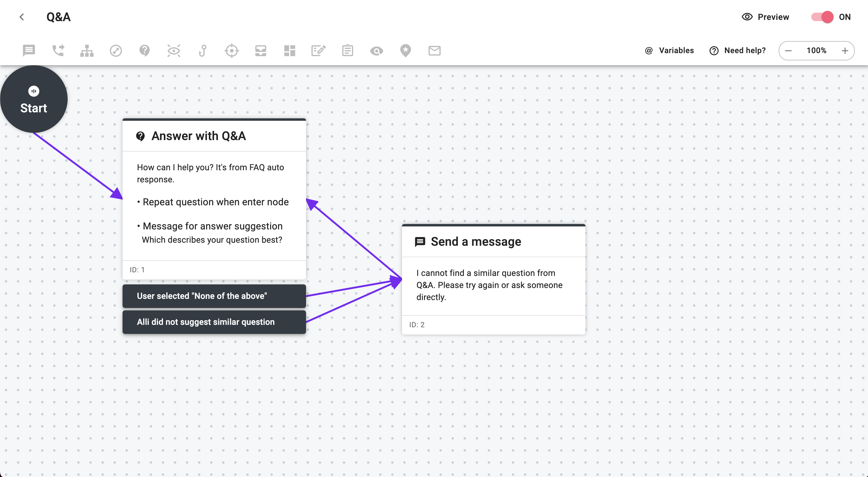Click the clipboard icon in toolbar
This screenshot has height=477, width=868.
pos(347,50)
